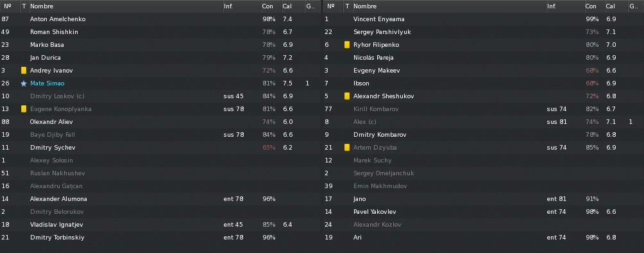Click Andrey Ivanov's yellow card icon
Image resolution: width=644 pixels, height=253 pixels.
point(24,71)
